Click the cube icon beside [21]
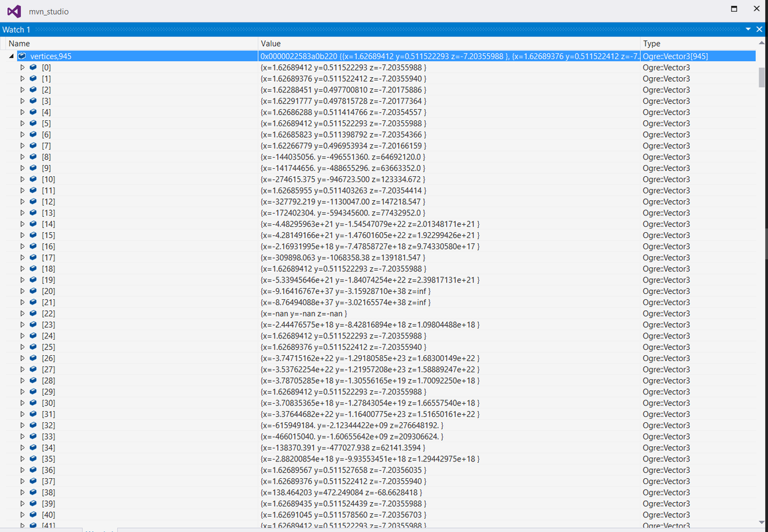 (33, 303)
